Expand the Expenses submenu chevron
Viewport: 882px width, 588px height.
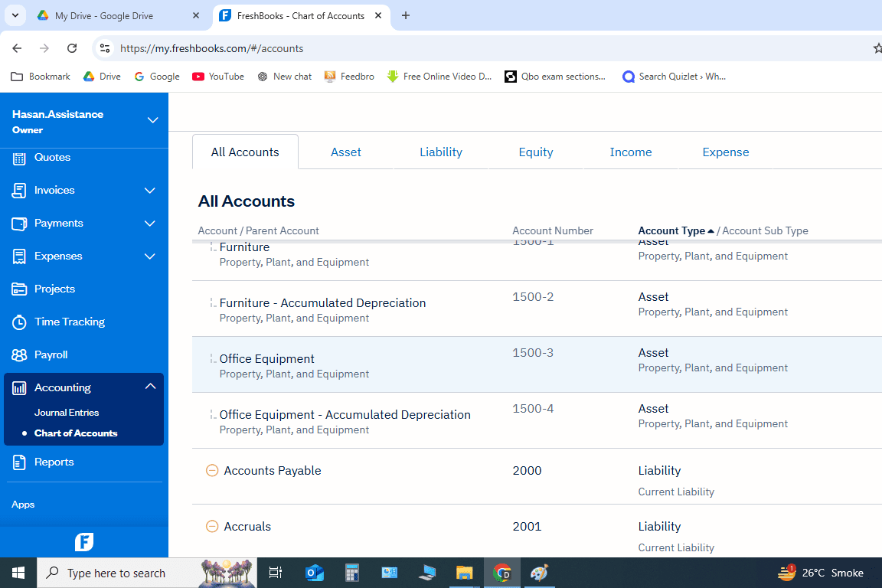click(x=149, y=256)
